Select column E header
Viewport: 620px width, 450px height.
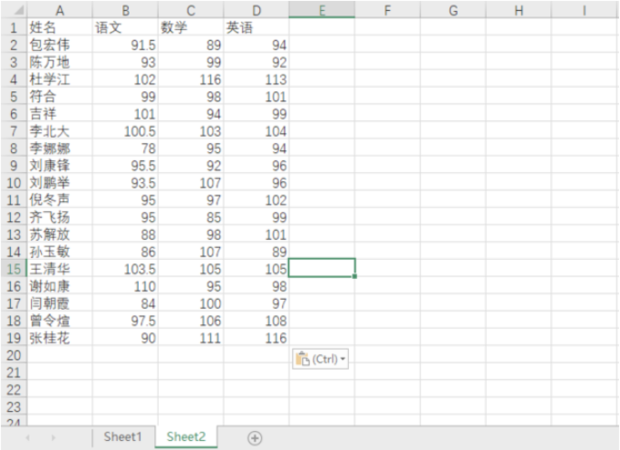(322, 10)
